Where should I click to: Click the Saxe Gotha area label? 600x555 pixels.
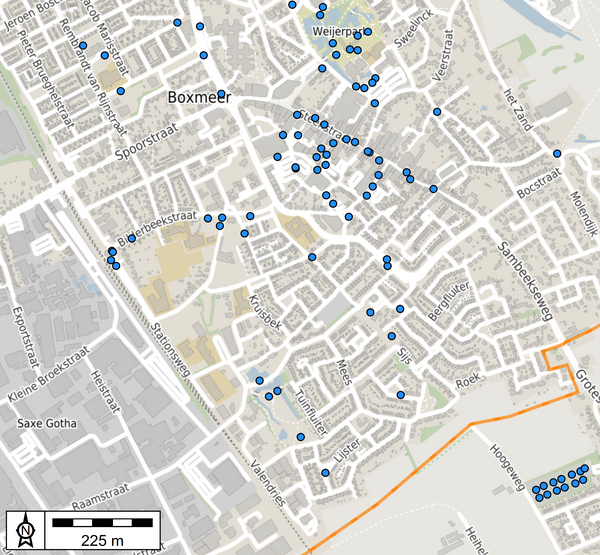click(x=47, y=423)
